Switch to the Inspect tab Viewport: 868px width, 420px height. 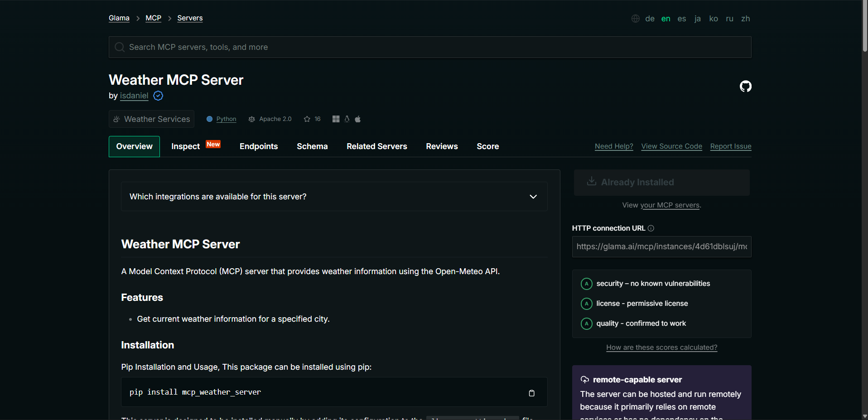point(186,146)
